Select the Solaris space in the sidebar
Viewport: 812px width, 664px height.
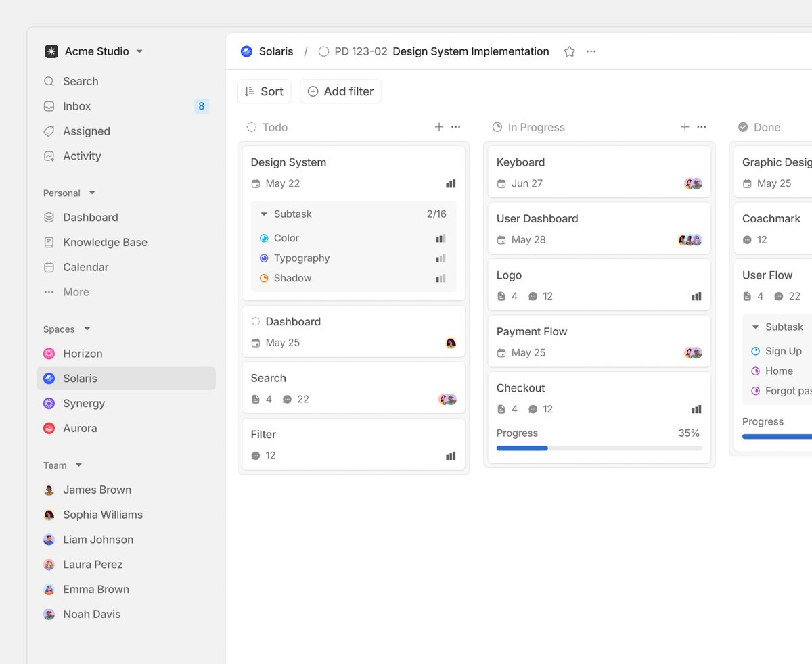click(x=126, y=379)
